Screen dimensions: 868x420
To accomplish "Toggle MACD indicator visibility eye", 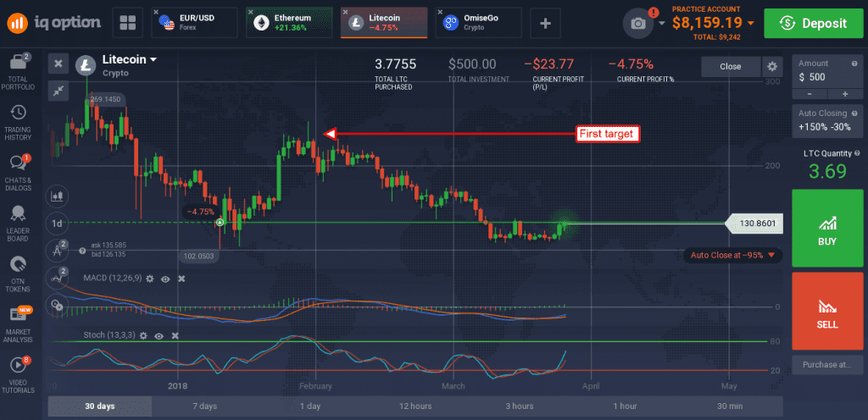I will 165,279.
